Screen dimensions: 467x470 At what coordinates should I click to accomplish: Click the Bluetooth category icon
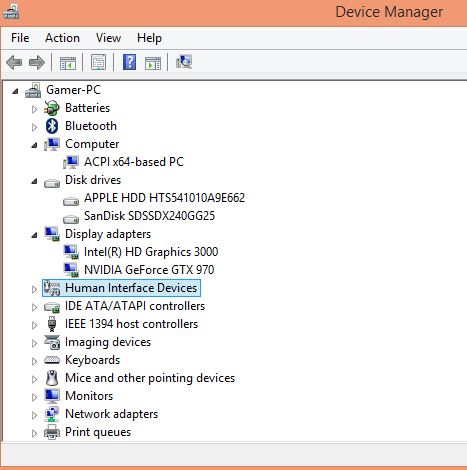pos(52,126)
